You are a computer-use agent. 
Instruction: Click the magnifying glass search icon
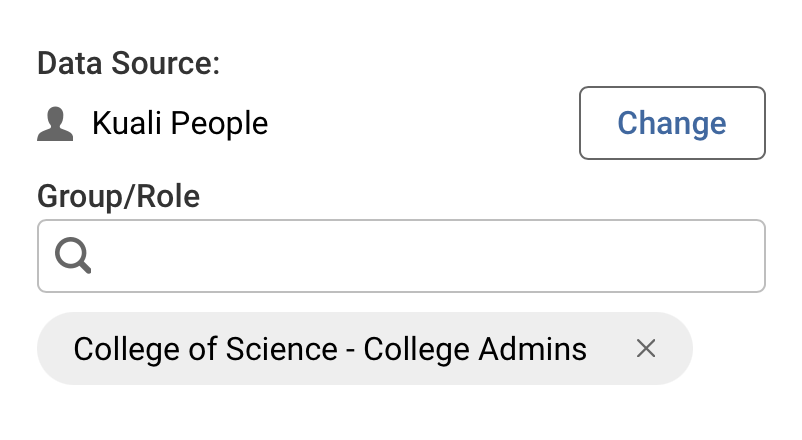pos(73,256)
